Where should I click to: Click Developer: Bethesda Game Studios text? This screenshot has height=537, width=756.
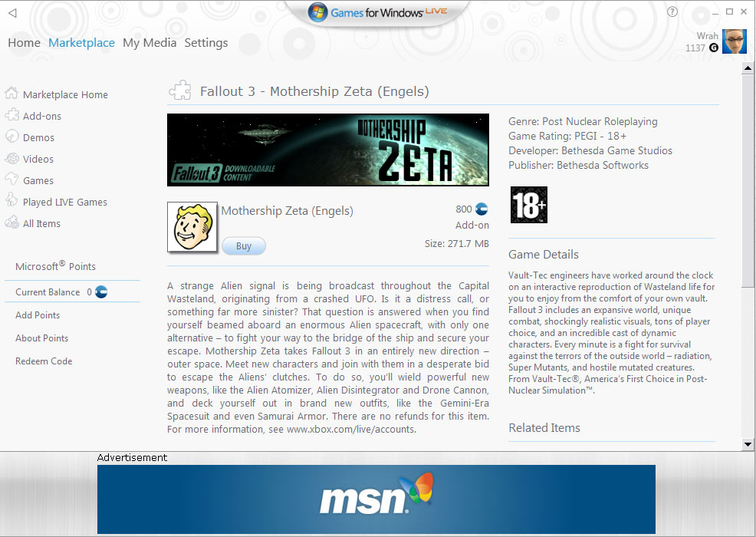[590, 151]
